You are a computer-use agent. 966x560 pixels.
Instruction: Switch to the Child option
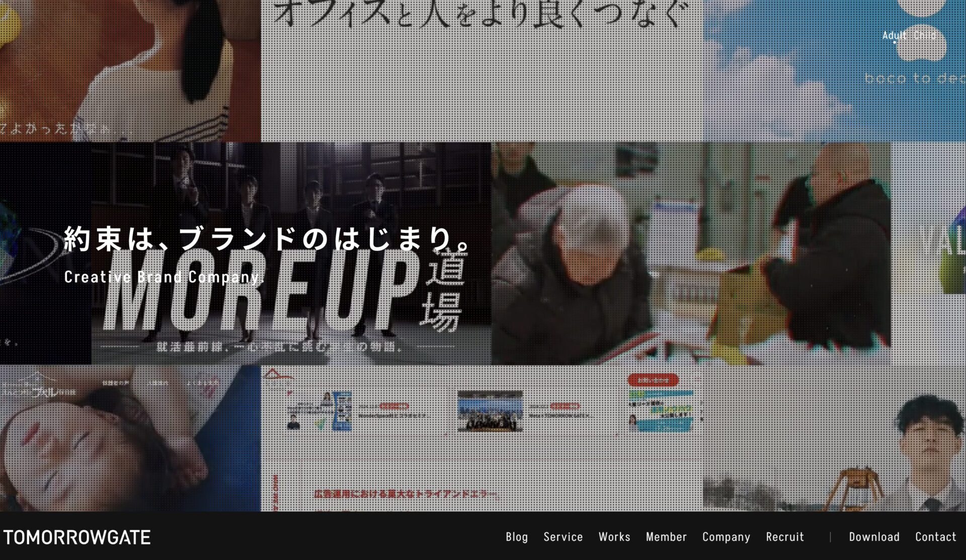pyautogui.click(x=925, y=35)
